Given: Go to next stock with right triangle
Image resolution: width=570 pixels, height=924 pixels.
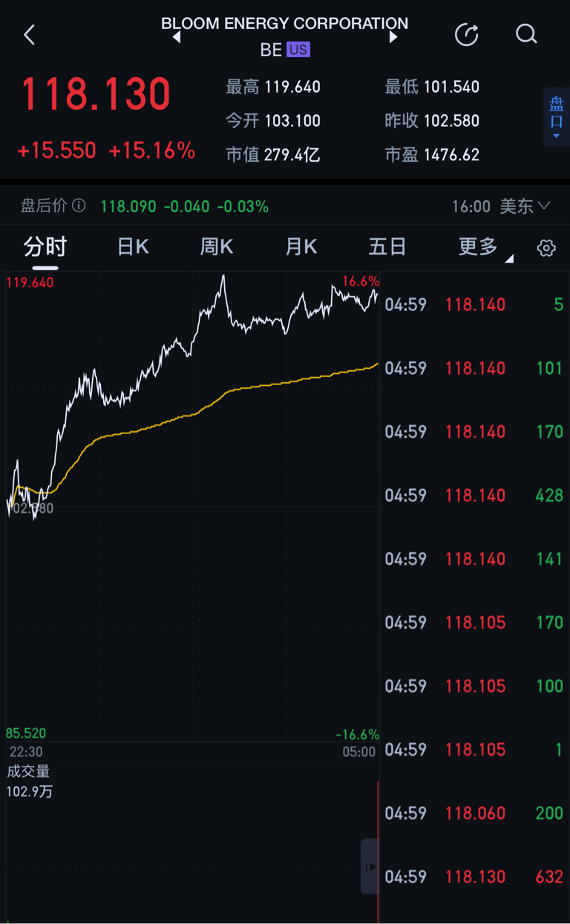Looking at the screenshot, I should tap(393, 37).
